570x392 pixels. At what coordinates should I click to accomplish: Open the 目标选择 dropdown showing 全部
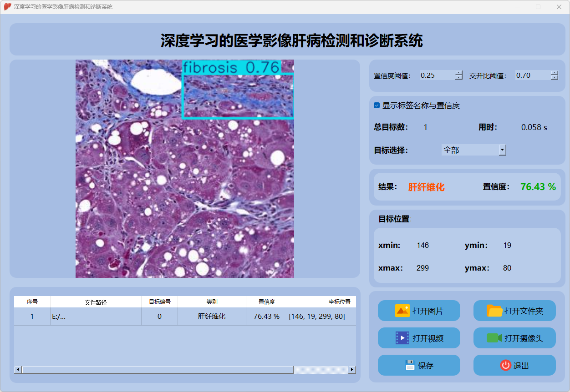(502, 150)
